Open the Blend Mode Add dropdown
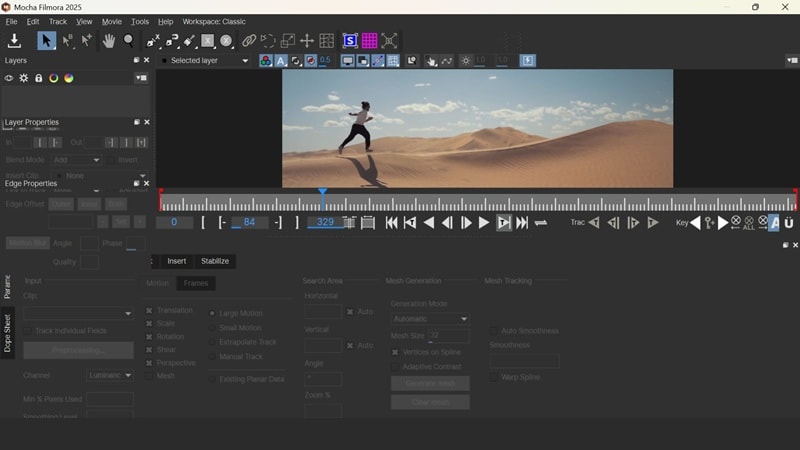The height and width of the screenshot is (450, 800). (x=76, y=160)
